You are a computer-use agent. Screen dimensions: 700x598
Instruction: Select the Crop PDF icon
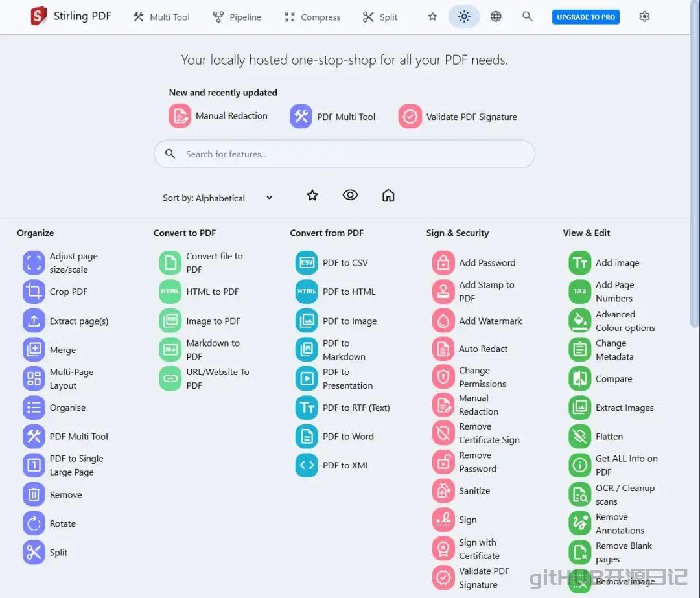[34, 292]
